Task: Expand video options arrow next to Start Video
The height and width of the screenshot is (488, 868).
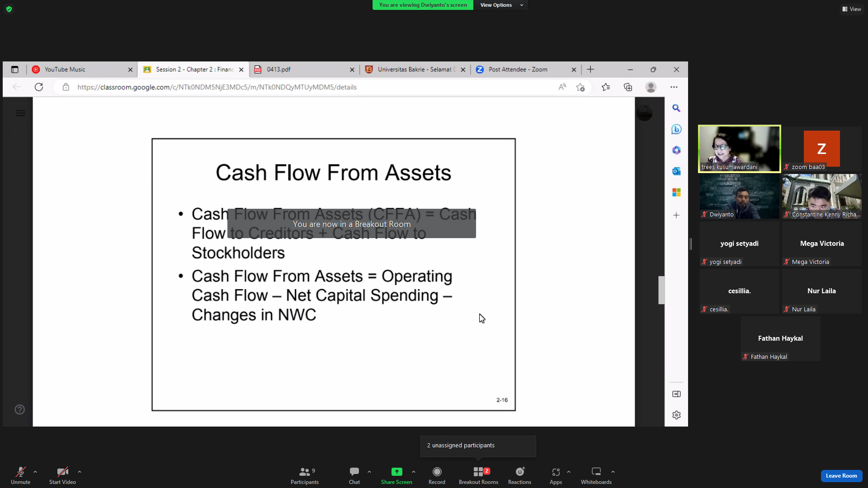Action: click(80, 472)
